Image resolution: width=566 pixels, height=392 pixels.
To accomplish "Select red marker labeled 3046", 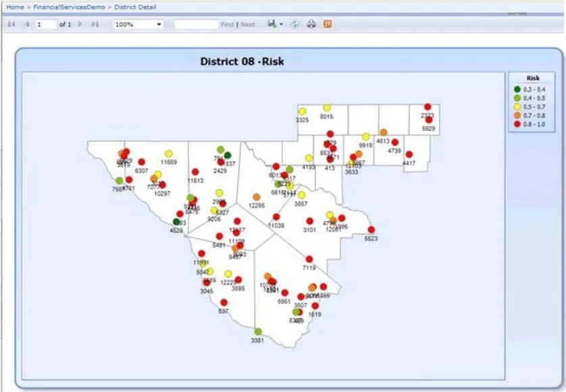I will 206,283.
